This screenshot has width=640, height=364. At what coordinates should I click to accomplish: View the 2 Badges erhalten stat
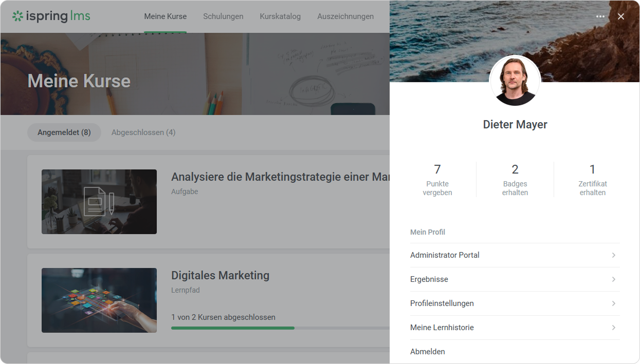[515, 179]
